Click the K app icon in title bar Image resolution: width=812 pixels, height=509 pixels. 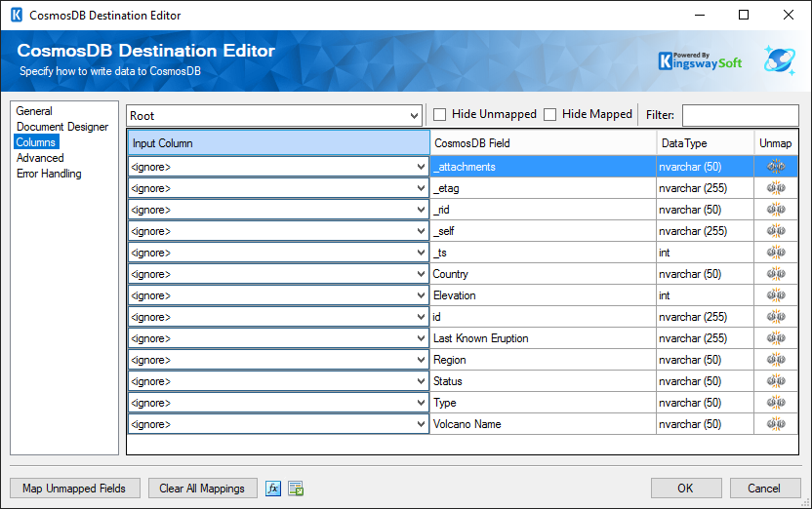coord(17,15)
